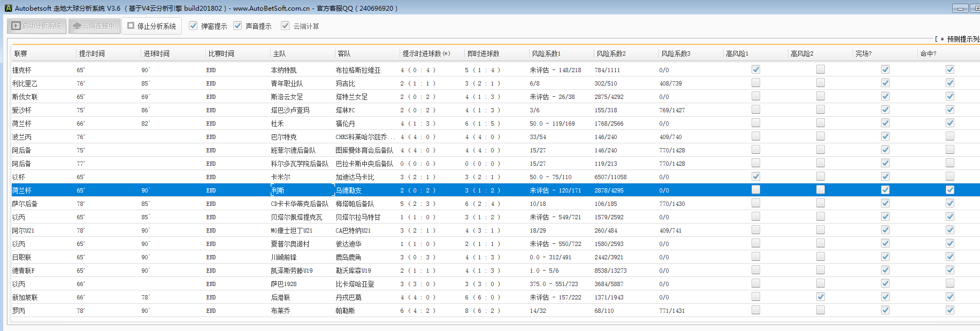The image size is (980, 331).
Task: Check 命中? box for the 萨巴1928 row
Action: click(x=950, y=283)
